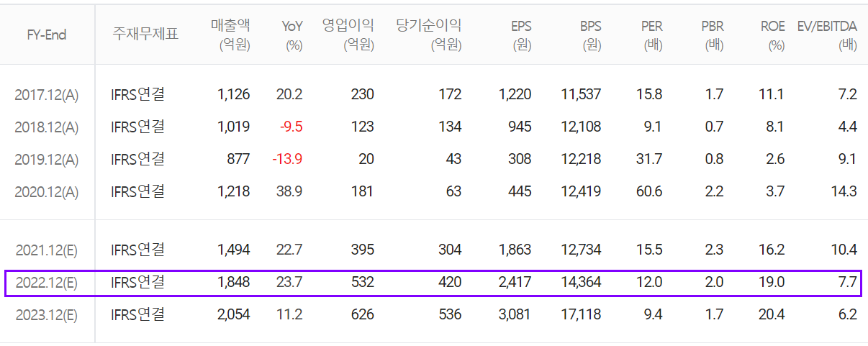
Task: Select the 1,218 revenue value for 2020
Action: coord(233,191)
